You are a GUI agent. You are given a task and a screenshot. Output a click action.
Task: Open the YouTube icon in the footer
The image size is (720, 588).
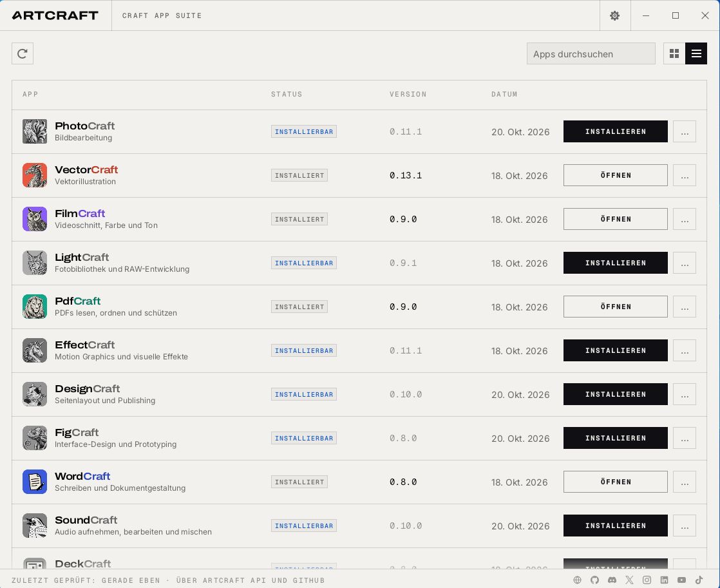pyautogui.click(x=682, y=580)
